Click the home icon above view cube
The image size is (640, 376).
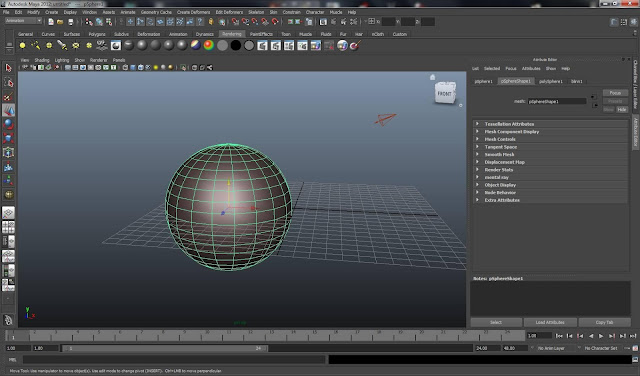(432, 77)
